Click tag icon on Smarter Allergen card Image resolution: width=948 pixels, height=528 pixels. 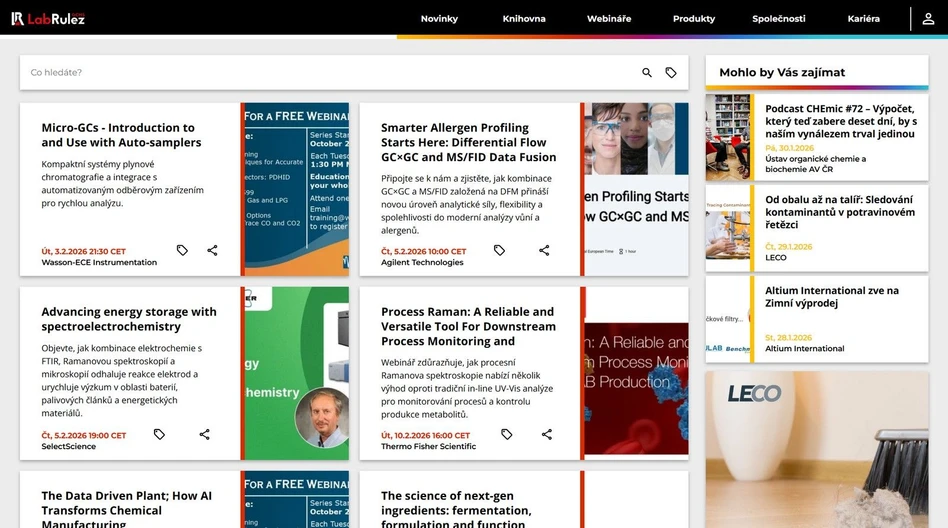pyautogui.click(x=500, y=250)
